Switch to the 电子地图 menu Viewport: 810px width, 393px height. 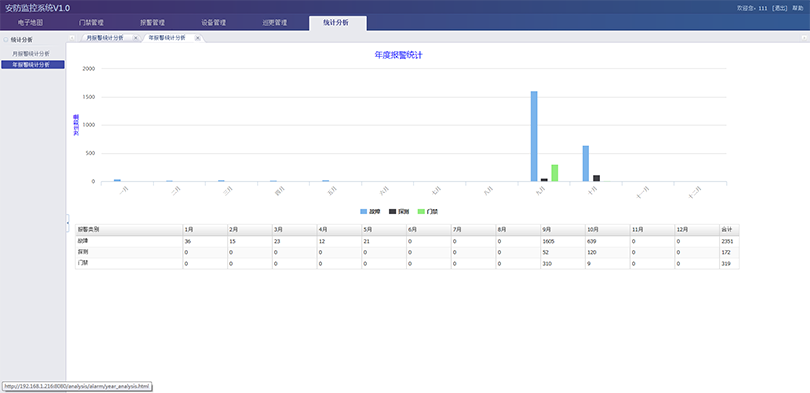coord(30,23)
